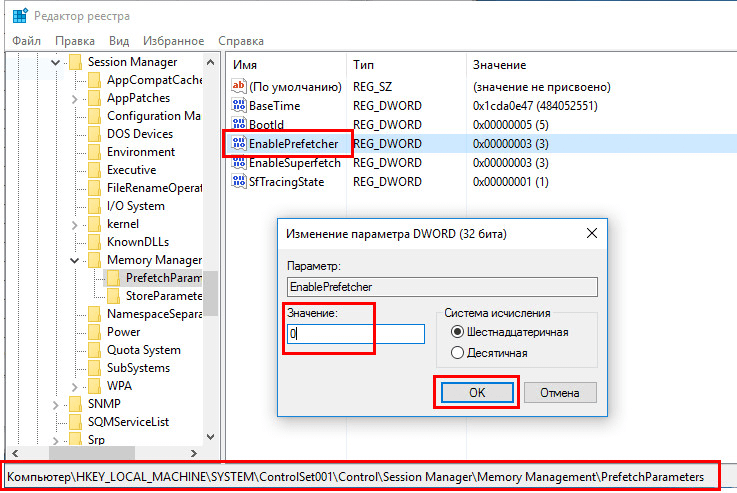Click the DWORD icon next to EnablePrefetcher
The height and width of the screenshot is (493, 737).
point(239,143)
